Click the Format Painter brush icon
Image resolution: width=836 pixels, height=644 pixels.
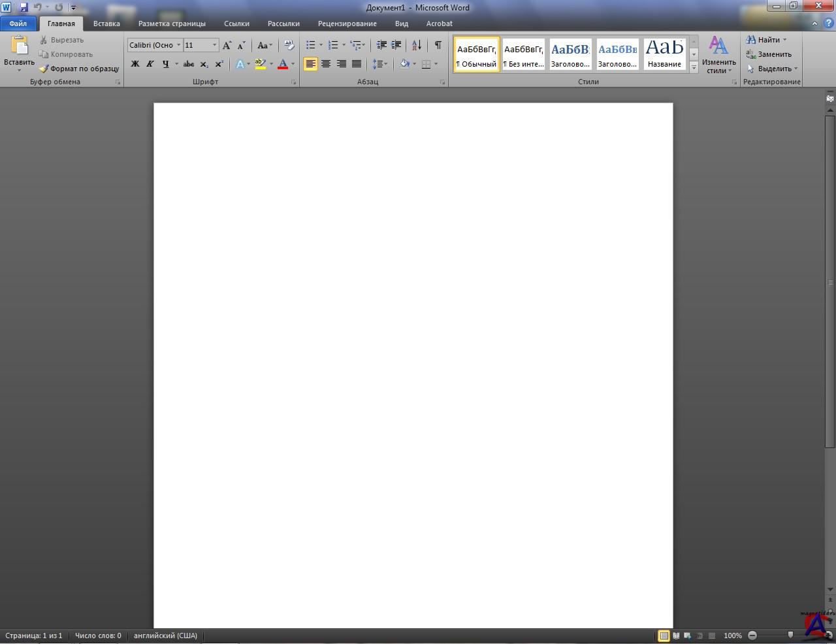click(x=44, y=69)
